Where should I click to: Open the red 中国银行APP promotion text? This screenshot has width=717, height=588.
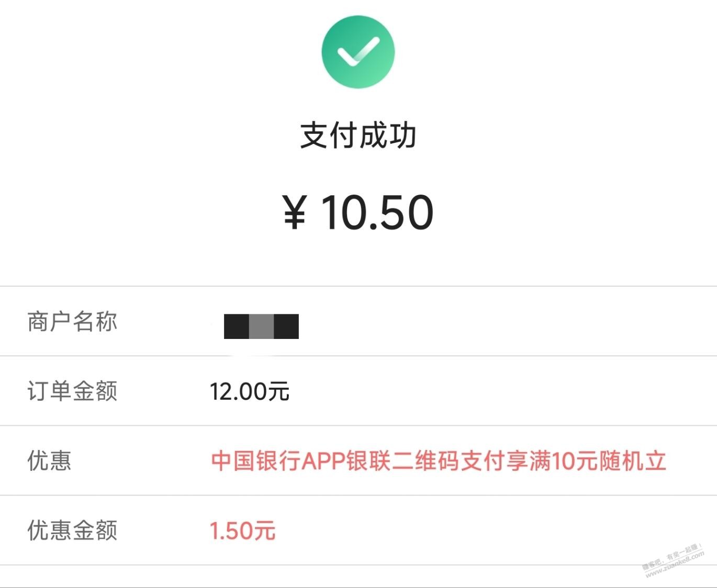438,461
